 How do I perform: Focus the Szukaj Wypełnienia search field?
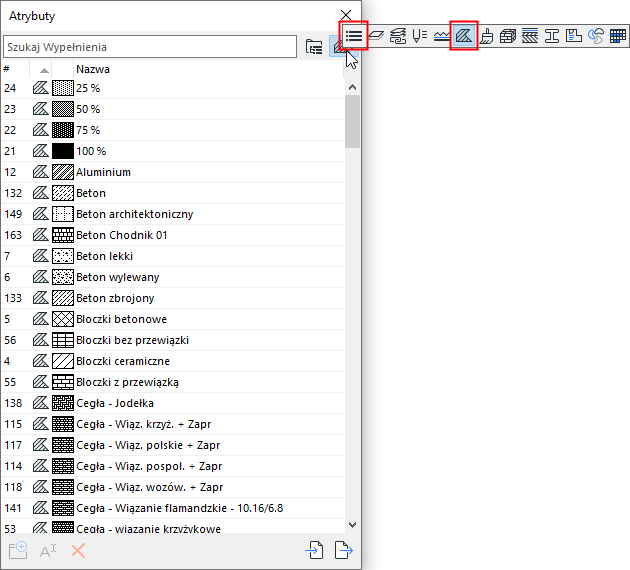150,47
